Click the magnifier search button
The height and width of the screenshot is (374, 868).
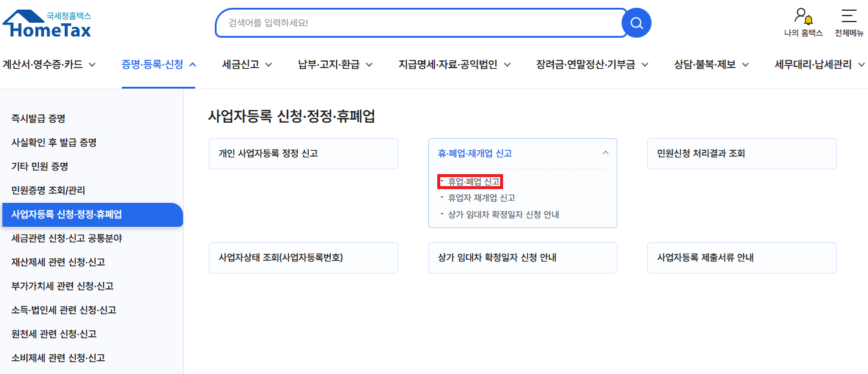636,23
